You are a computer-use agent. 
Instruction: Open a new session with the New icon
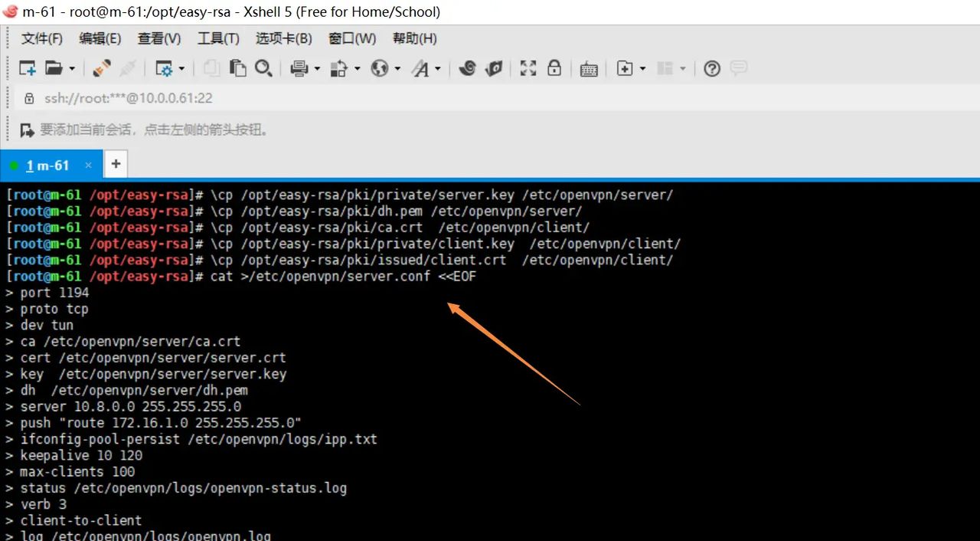click(x=27, y=68)
